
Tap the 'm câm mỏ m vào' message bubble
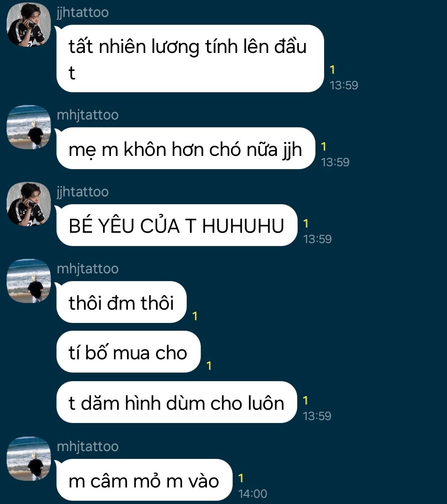144,480
